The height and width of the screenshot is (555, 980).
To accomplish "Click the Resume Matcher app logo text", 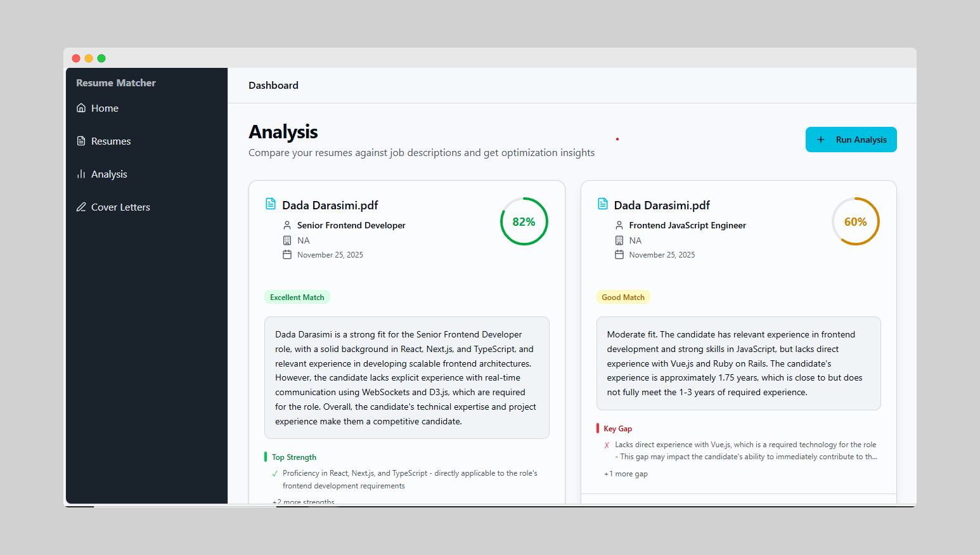I will coord(116,82).
